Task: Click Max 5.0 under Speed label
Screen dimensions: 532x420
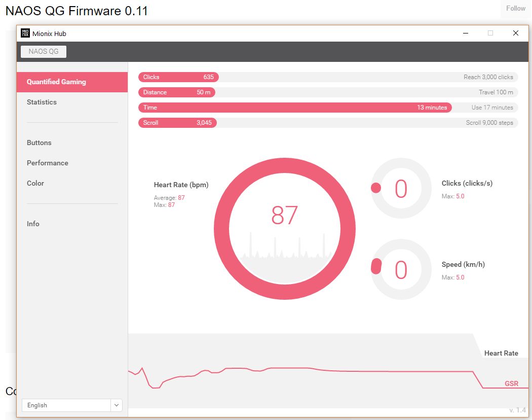Action: tap(453, 277)
